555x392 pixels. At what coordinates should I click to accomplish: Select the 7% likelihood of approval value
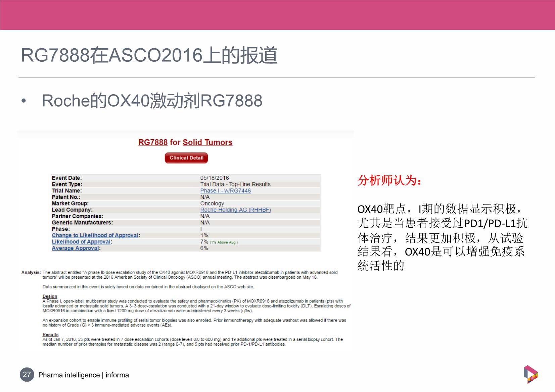tap(204, 242)
